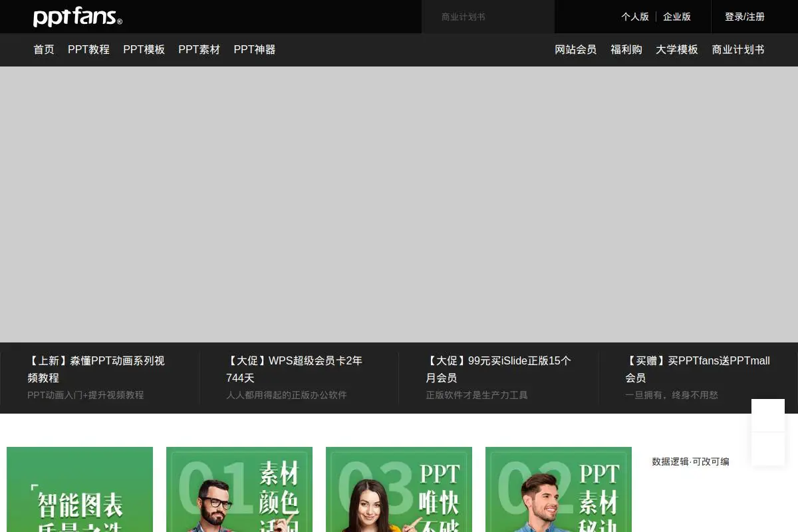Open the PPT神器 menu item
This screenshot has width=798, height=532.
coord(254,49)
